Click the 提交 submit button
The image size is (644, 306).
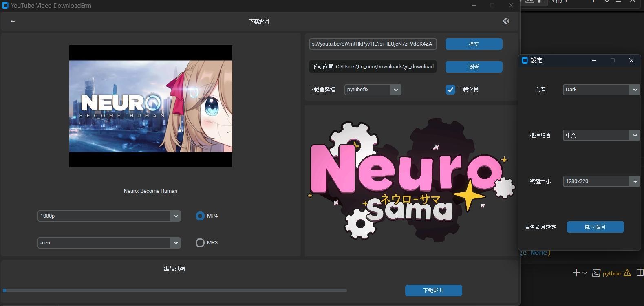474,44
